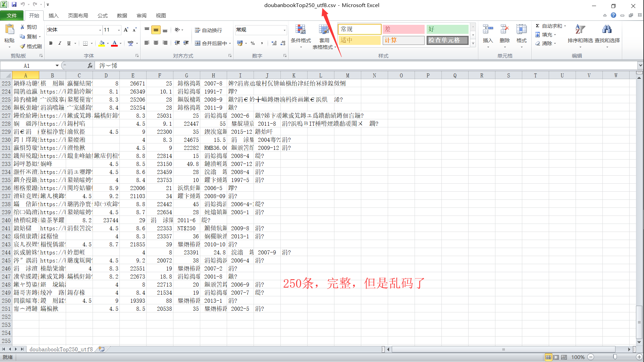Expand the Name Box dropdown arrow
This screenshot has width=644, height=362.
tap(57, 66)
